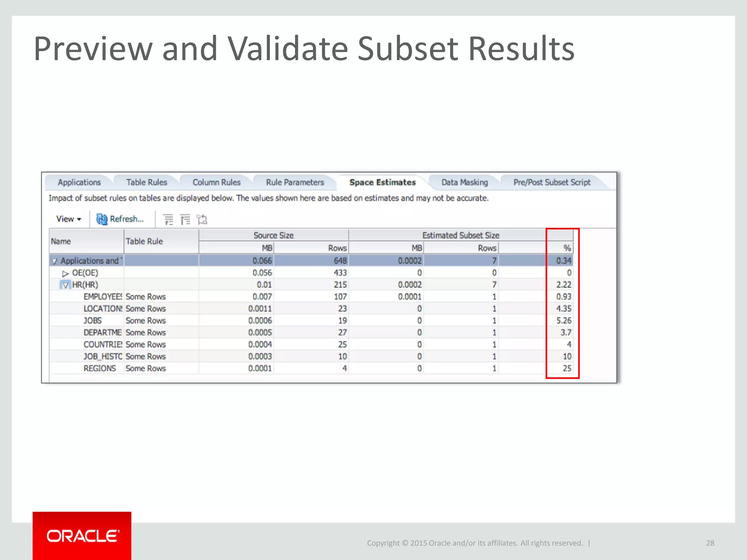Click the Oracle logo
The height and width of the screenshot is (560, 747).
pos(82,536)
